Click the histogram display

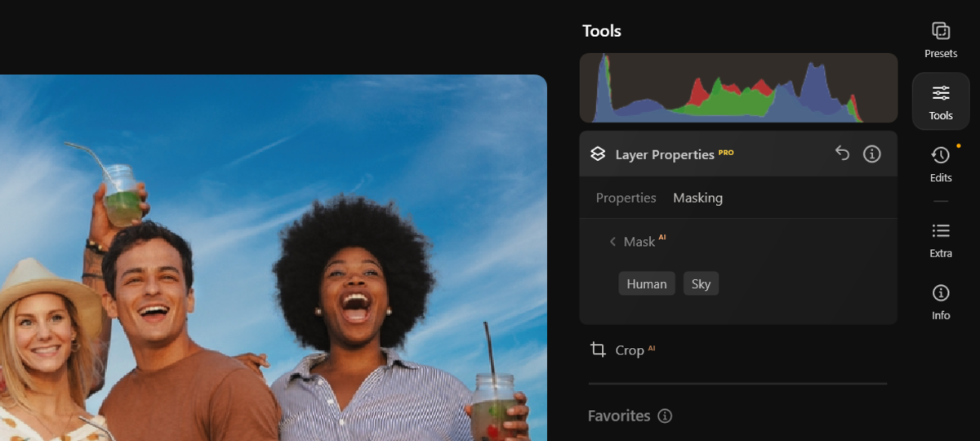[738, 88]
